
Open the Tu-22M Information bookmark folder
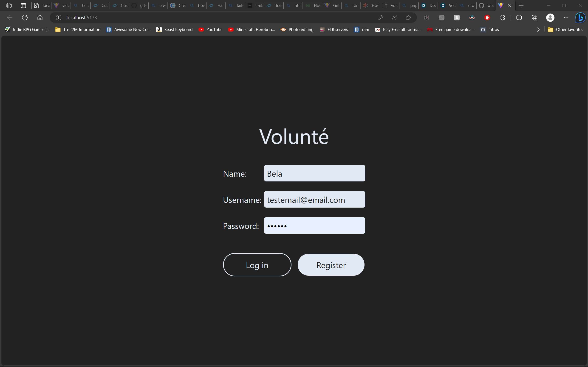tap(78, 30)
